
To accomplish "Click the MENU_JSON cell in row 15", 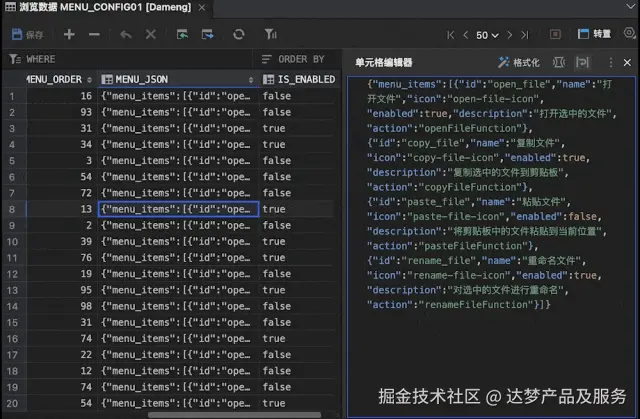I will [x=178, y=322].
